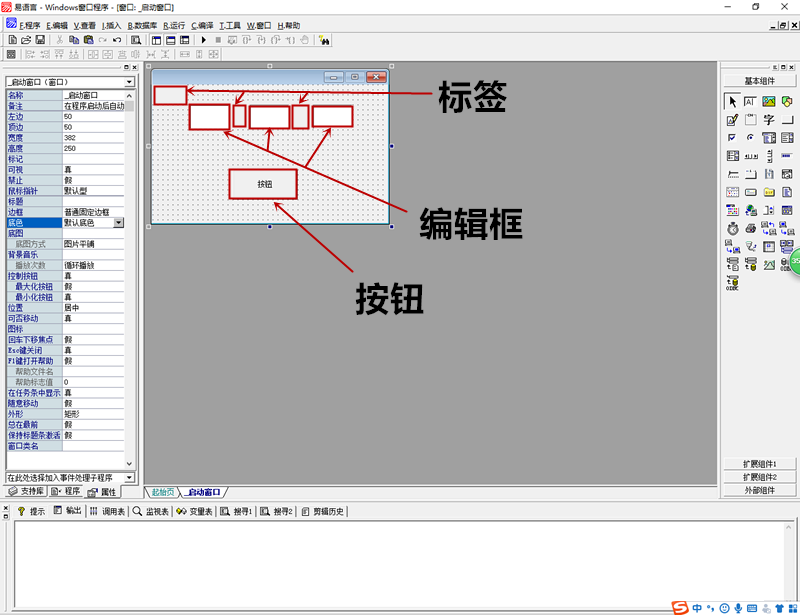Pick the clock timer component icon

pos(732,229)
